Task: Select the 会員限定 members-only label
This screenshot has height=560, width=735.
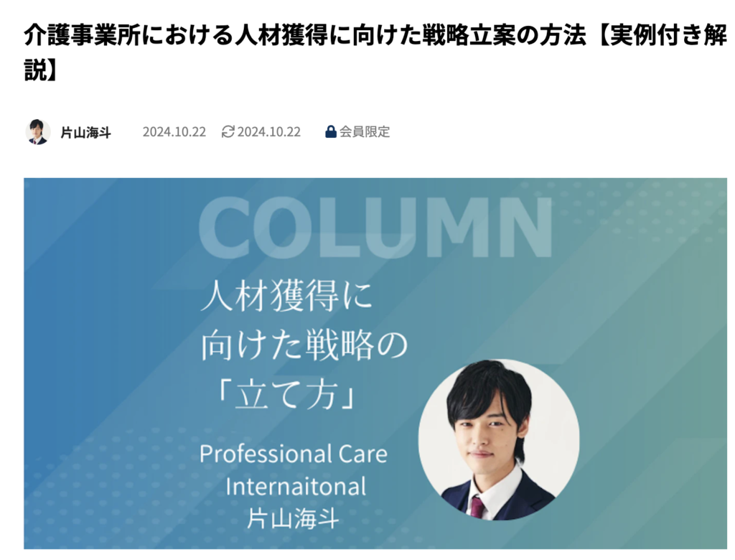Action: [365, 132]
